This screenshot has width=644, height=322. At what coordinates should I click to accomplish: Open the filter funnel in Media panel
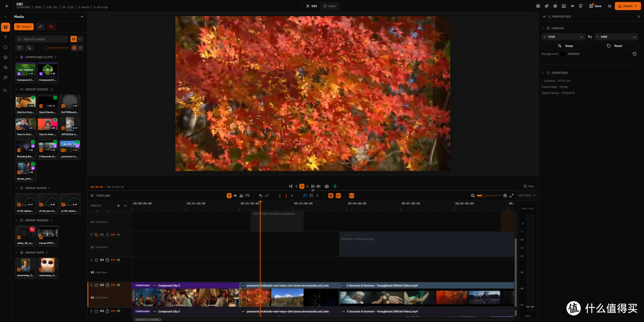(x=19, y=48)
